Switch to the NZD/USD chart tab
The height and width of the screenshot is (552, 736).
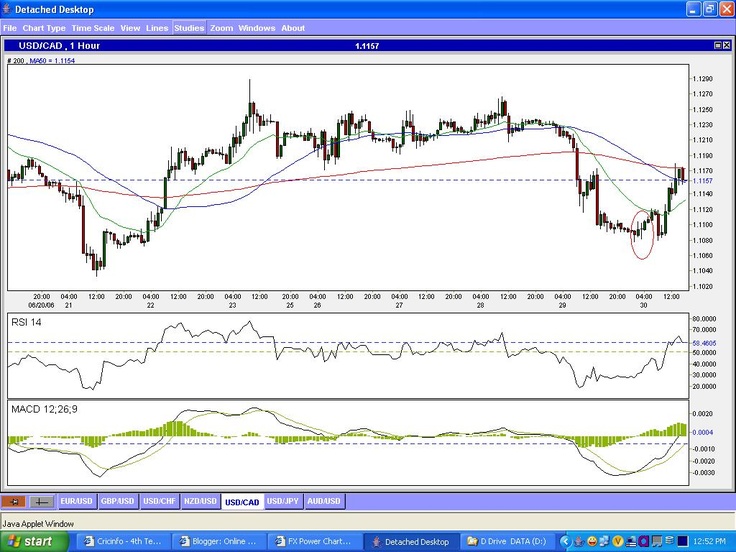click(x=200, y=501)
